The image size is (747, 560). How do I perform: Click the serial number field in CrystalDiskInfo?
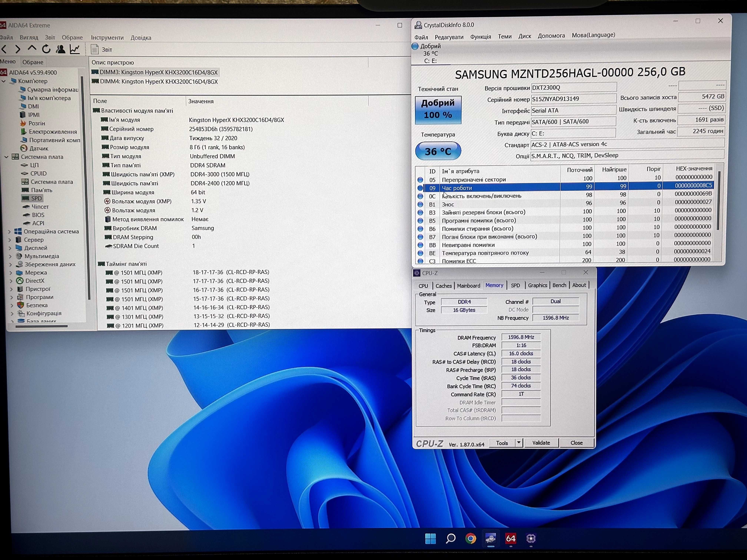[x=573, y=99]
